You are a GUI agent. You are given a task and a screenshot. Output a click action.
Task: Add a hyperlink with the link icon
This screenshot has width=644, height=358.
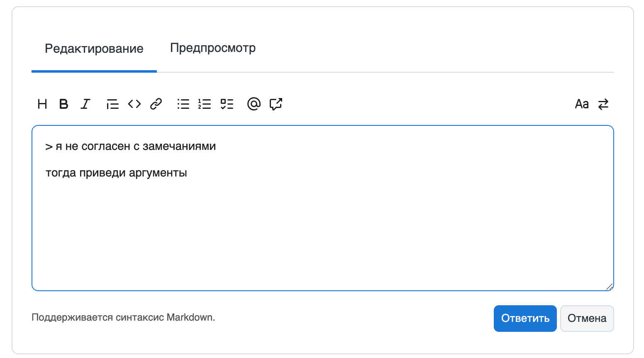tap(156, 104)
